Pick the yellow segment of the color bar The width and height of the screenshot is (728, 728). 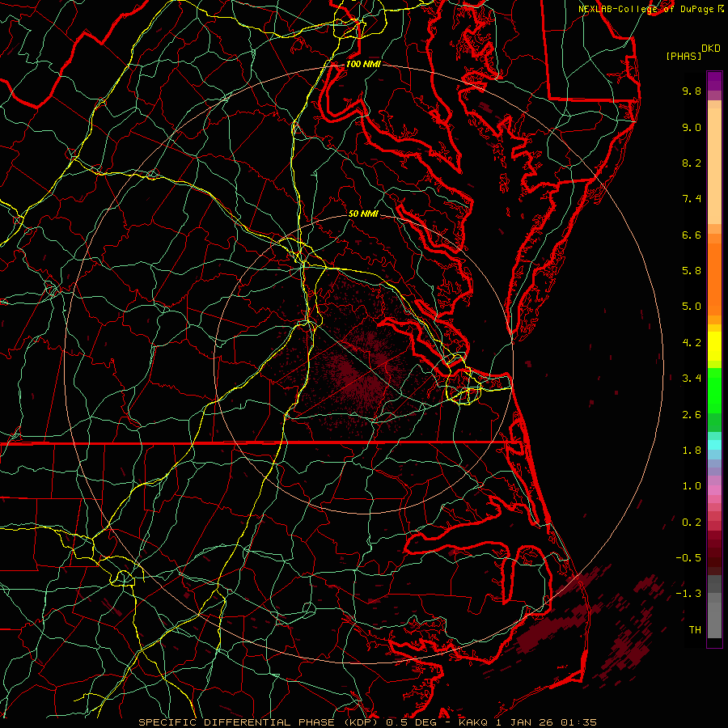pyautogui.click(x=714, y=346)
